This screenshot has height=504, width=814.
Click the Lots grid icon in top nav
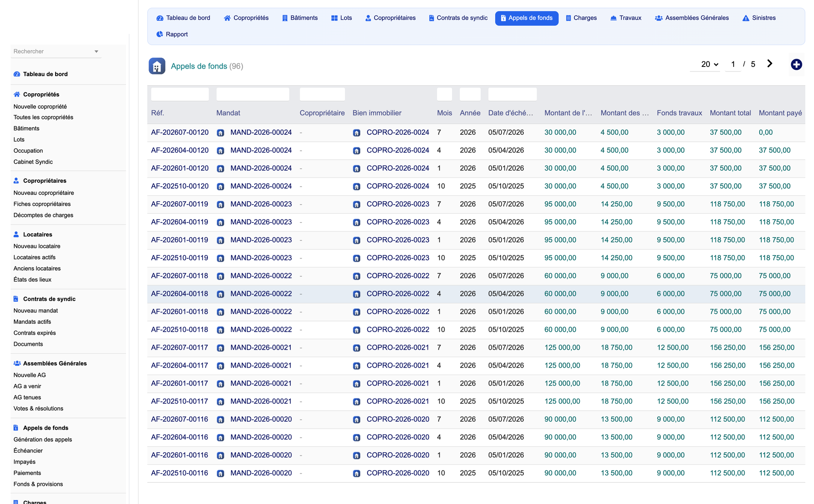pos(334,18)
